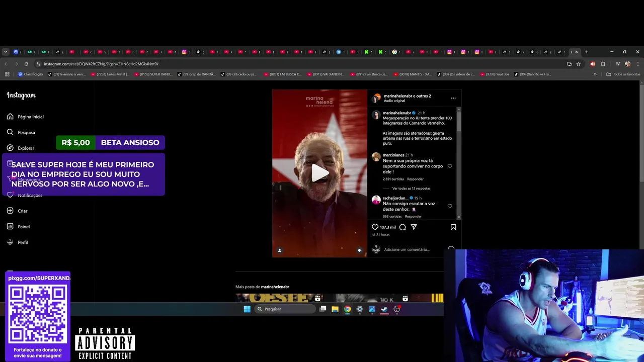Play the reel video
Viewport: 644px width, 362px height.
pos(320,173)
